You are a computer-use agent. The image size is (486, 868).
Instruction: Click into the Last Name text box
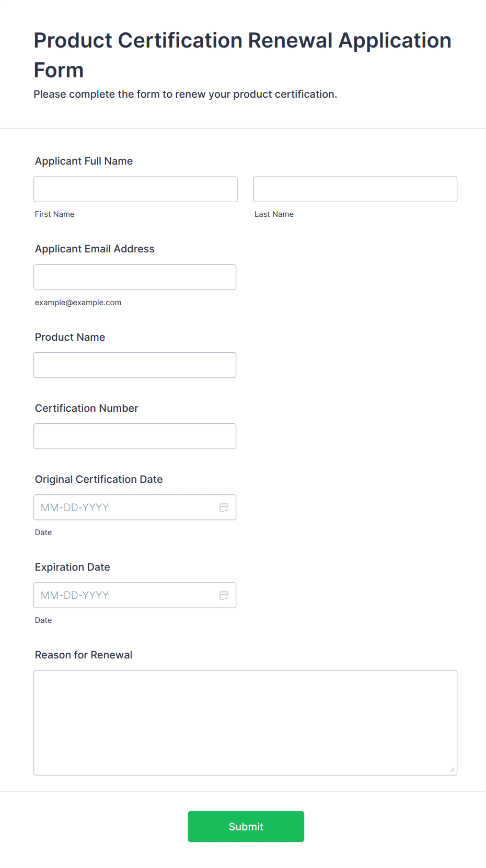[355, 189]
